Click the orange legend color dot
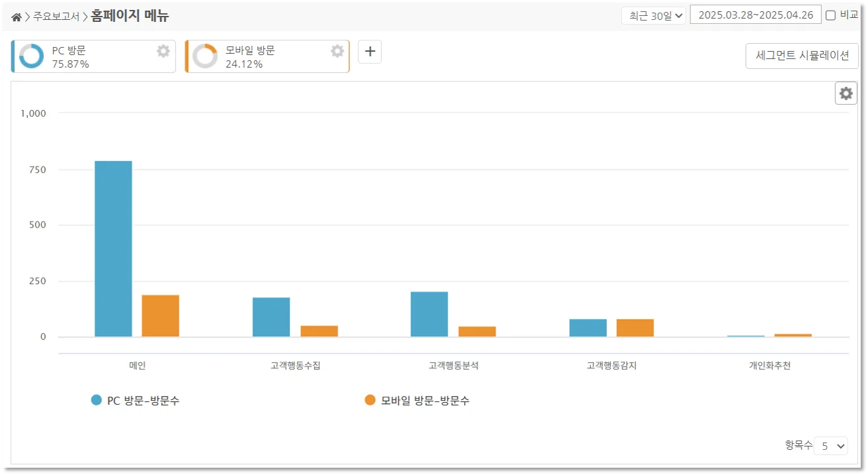The width and height of the screenshot is (868, 475). [x=370, y=399]
